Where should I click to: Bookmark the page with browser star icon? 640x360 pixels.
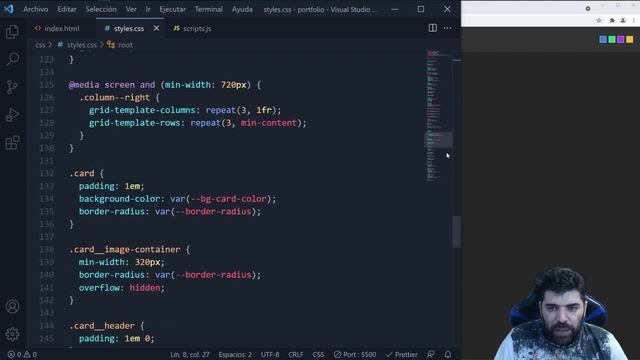[x=599, y=20]
